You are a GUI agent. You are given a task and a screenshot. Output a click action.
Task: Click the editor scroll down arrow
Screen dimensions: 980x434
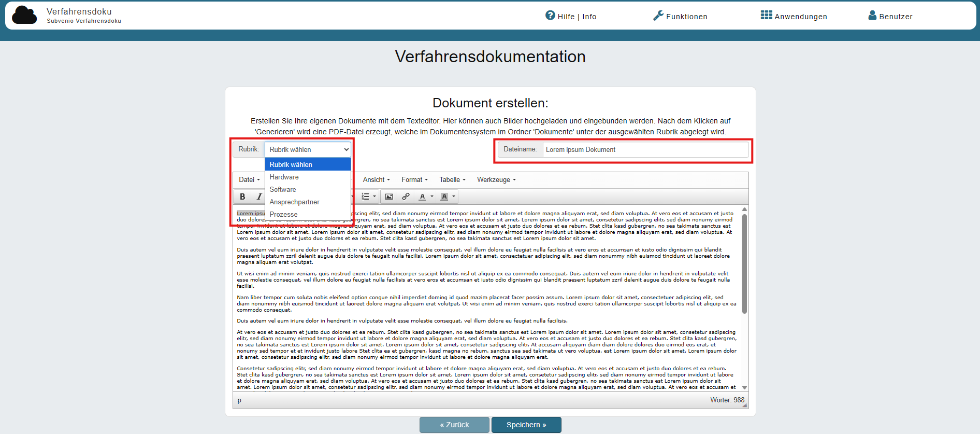pos(744,387)
